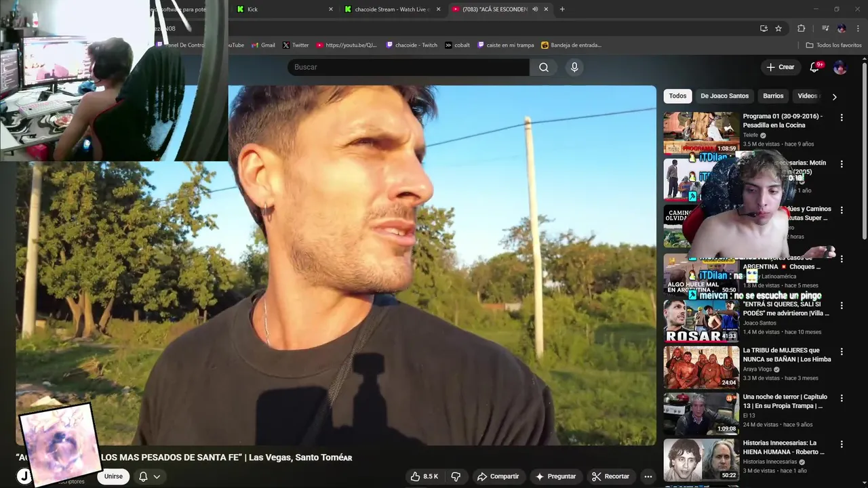The image size is (868, 488).
Task: Play the main video in the player
Action: (x=336, y=265)
